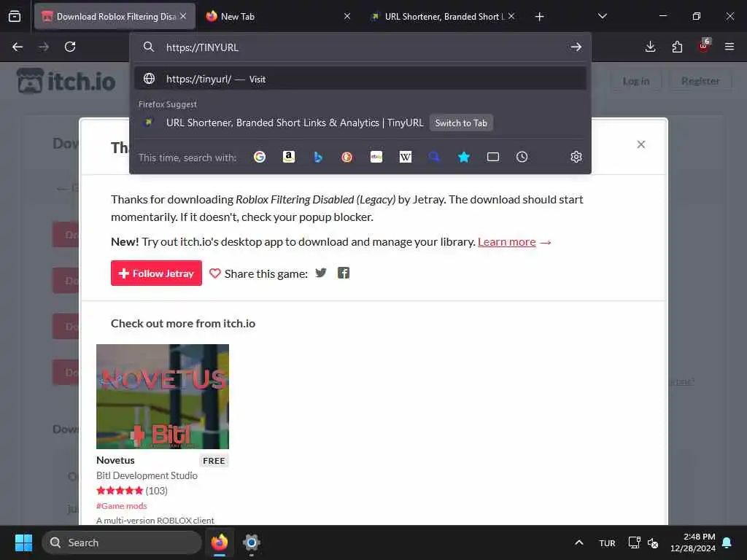Open Firefox from the taskbar
The image size is (747, 560).
(220, 542)
